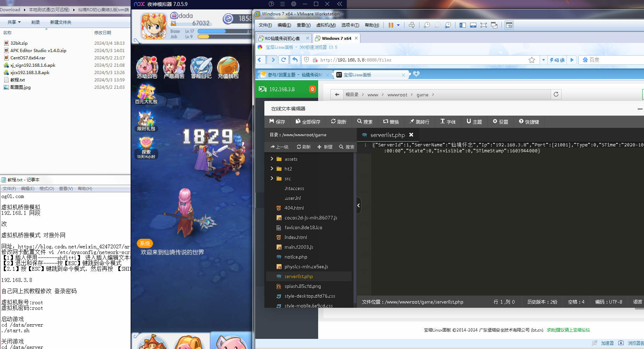Screen dimensions: 644x349
Task: Switch VMware to Unity mode
Action: coord(494,25)
